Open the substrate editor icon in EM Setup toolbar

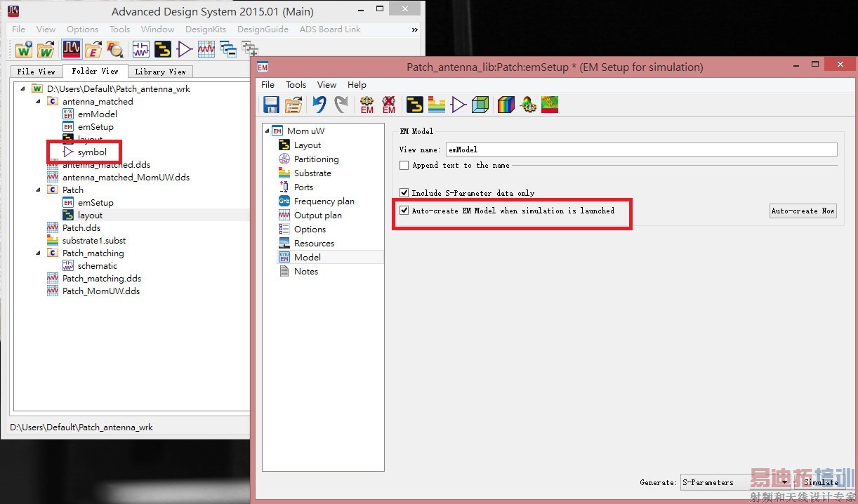tap(437, 105)
